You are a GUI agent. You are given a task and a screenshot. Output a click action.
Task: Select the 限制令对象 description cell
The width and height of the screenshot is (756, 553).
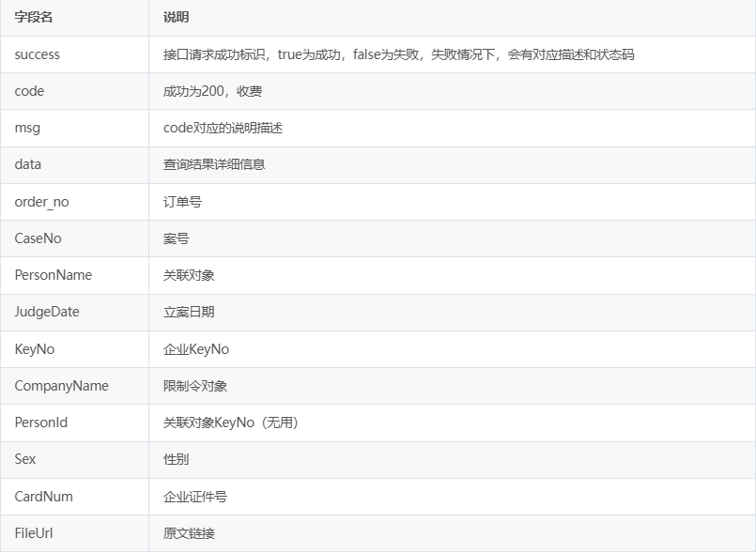[195, 386]
